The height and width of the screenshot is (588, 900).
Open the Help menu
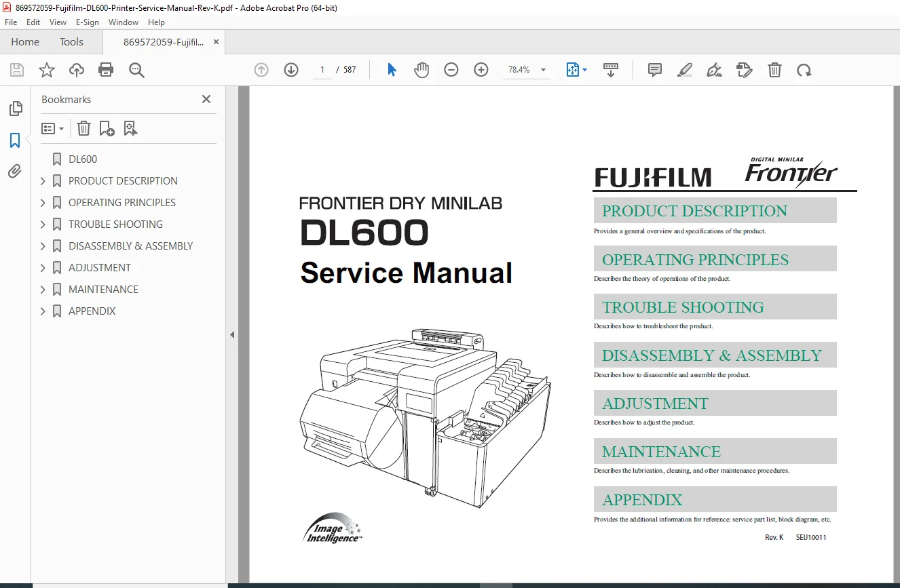[156, 22]
